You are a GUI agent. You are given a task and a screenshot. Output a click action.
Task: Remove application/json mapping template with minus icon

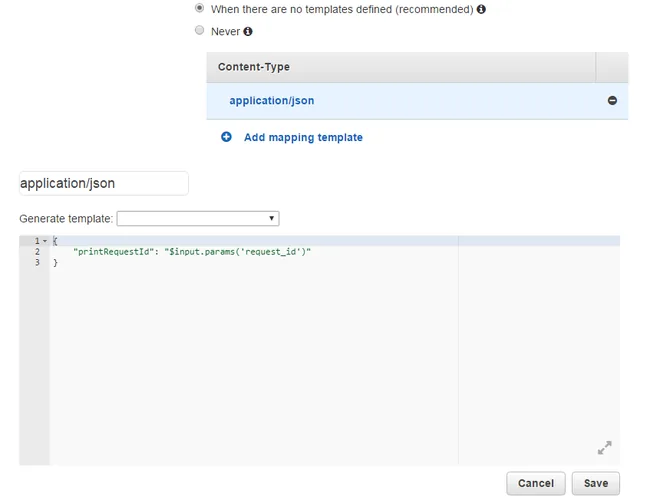pyautogui.click(x=612, y=100)
